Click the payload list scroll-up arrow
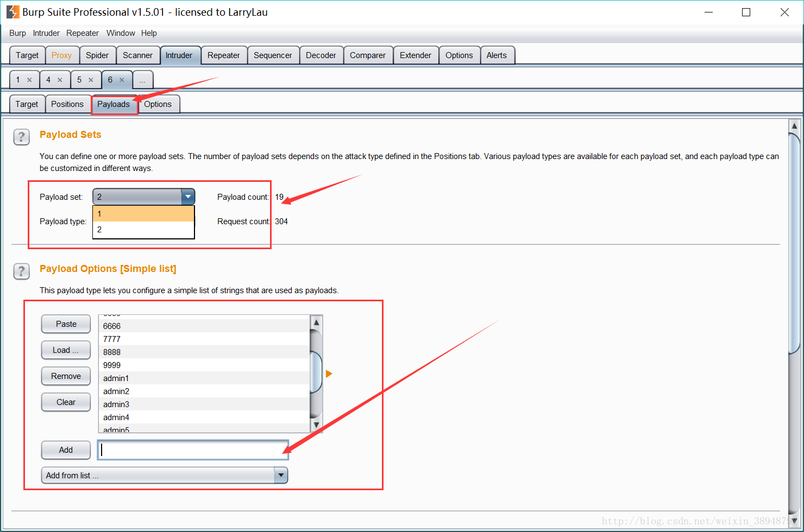 tap(316, 322)
